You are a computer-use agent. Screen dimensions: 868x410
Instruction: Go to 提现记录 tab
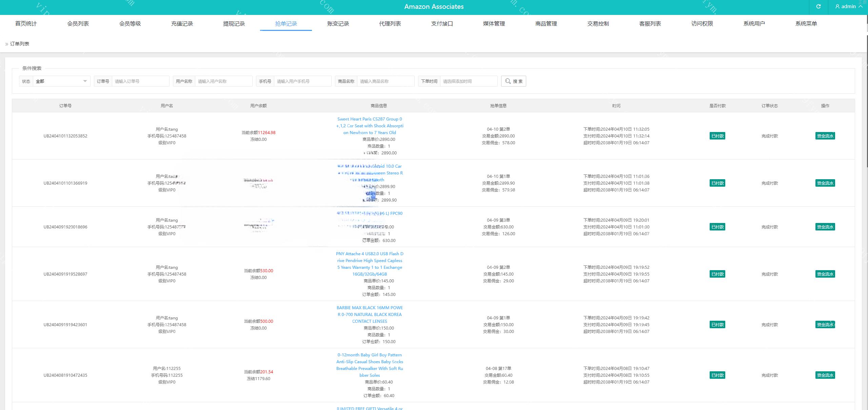click(234, 23)
